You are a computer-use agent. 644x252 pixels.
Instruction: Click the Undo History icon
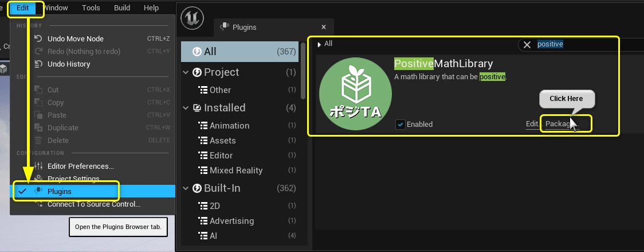38,64
